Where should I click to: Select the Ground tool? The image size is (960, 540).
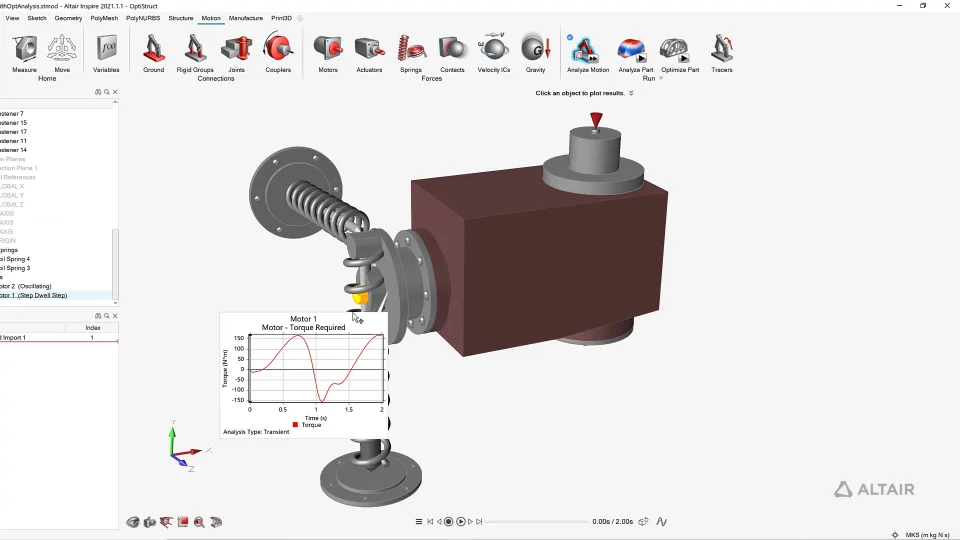click(x=154, y=52)
